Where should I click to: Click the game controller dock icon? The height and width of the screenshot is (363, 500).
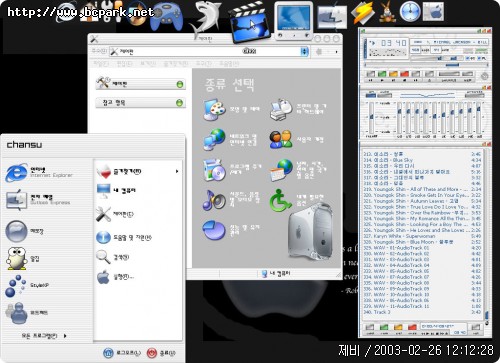coord(166,17)
